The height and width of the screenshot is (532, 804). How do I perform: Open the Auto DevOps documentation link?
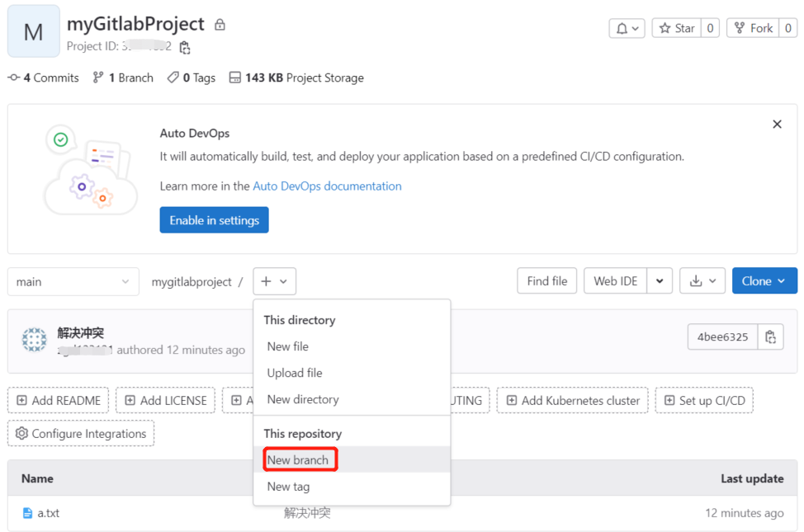(327, 186)
